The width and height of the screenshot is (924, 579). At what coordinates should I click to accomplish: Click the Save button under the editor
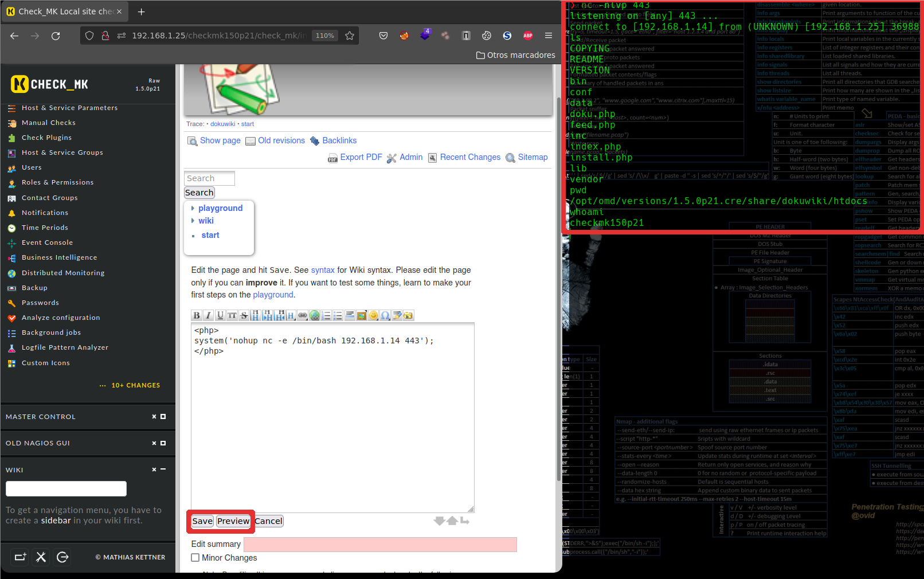coord(202,521)
